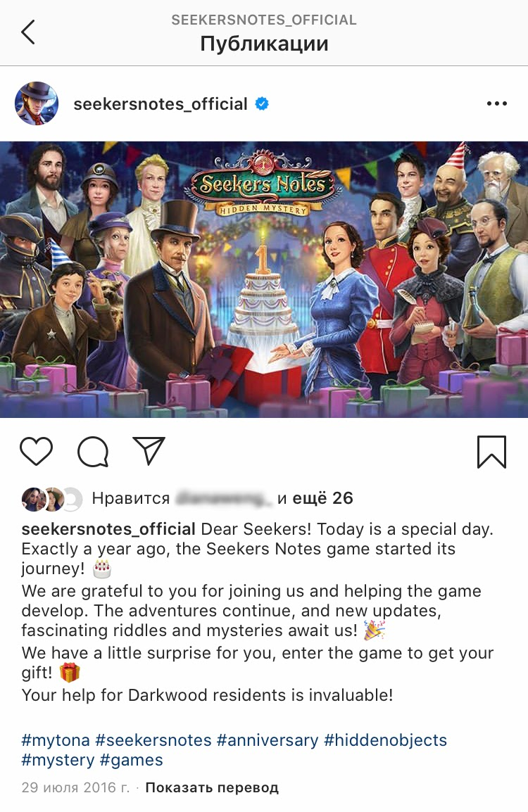Open the seekersnotes_official profile avatar
Screen dimensions: 528x812
click(37, 103)
